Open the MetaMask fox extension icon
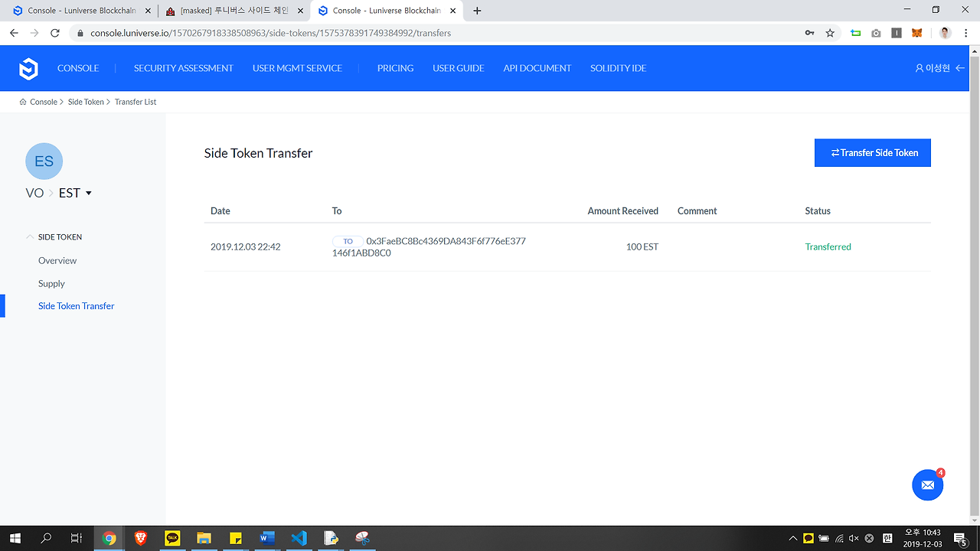 pos(916,32)
